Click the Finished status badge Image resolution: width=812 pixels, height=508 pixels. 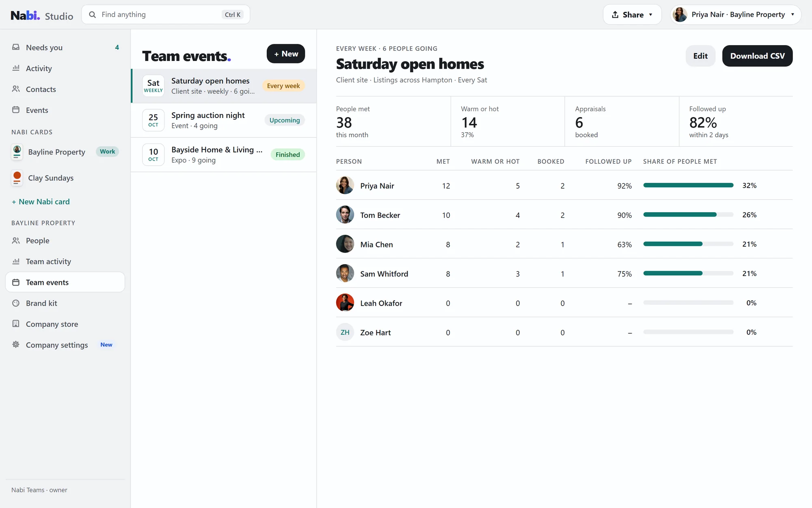(287, 154)
